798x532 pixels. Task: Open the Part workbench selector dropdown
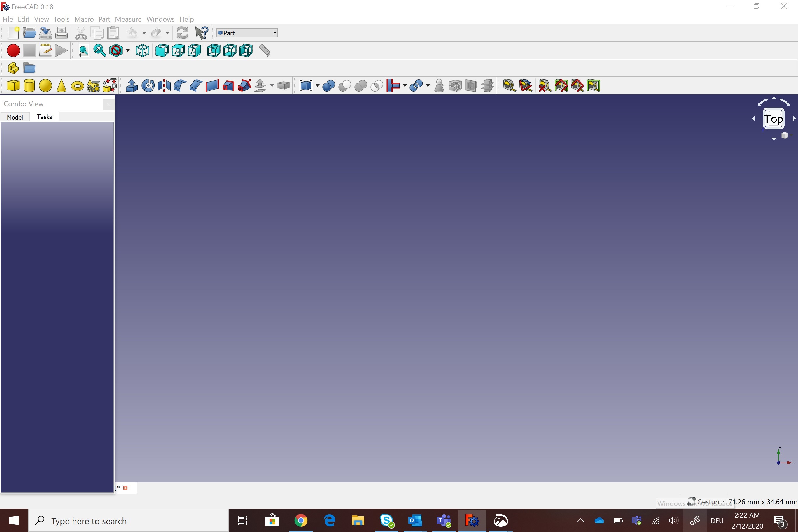point(247,33)
